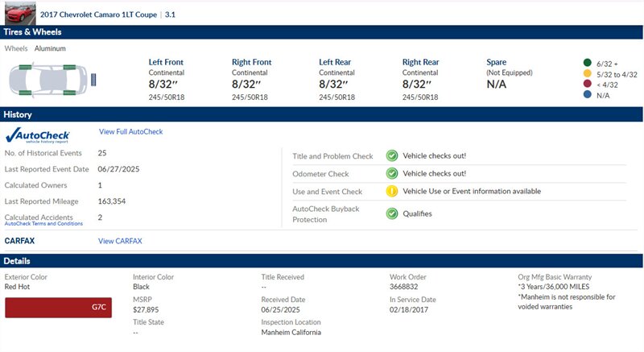
Task: Select the Calculated Accidents value 2
Action: click(x=100, y=217)
